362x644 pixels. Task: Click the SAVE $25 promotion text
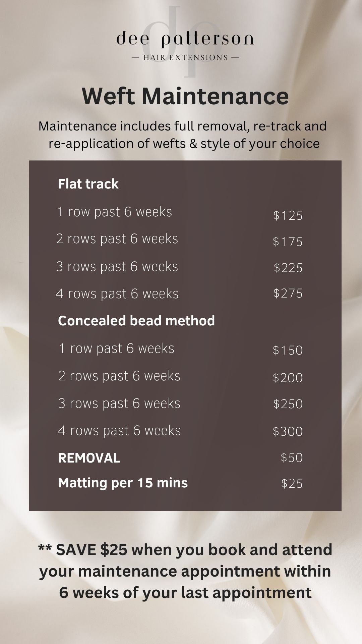(x=185, y=572)
